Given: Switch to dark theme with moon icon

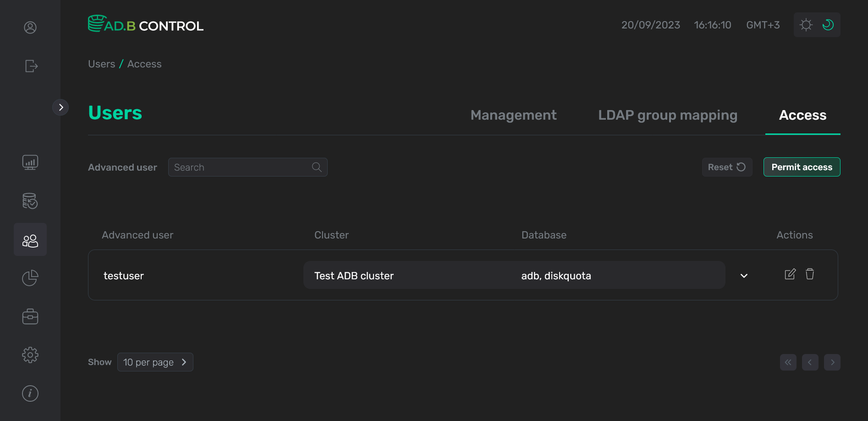Looking at the screenshot, I should (828, 25).
